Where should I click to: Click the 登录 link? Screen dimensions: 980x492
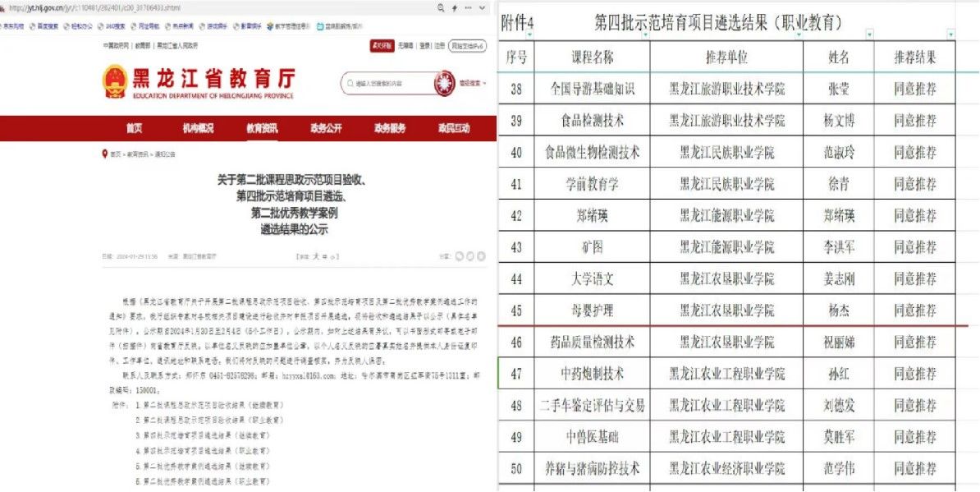425,46
